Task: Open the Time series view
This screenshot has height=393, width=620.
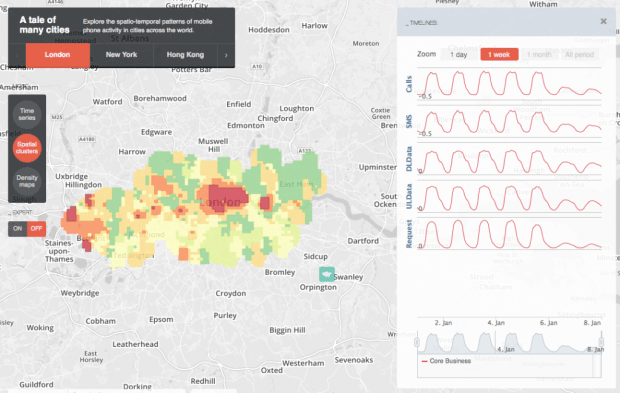Action: click(27, 114)
